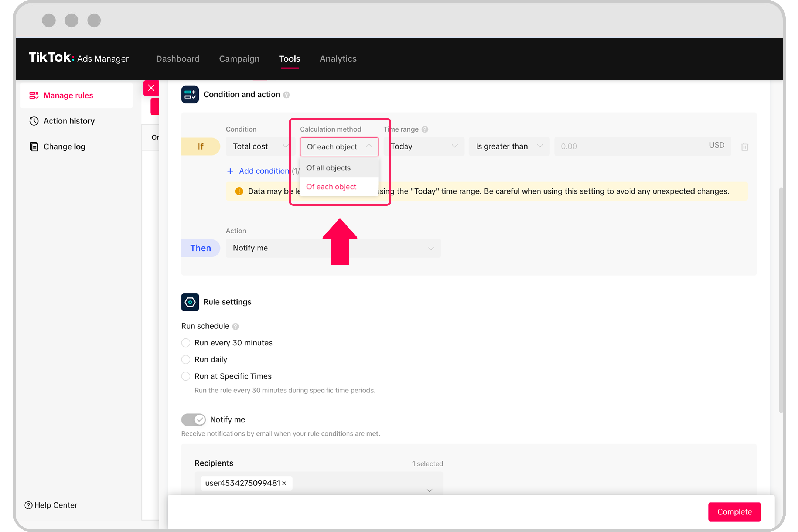Toggle the Notify me switch
Screen dimensions: 798x532
(x=193, y=420)
